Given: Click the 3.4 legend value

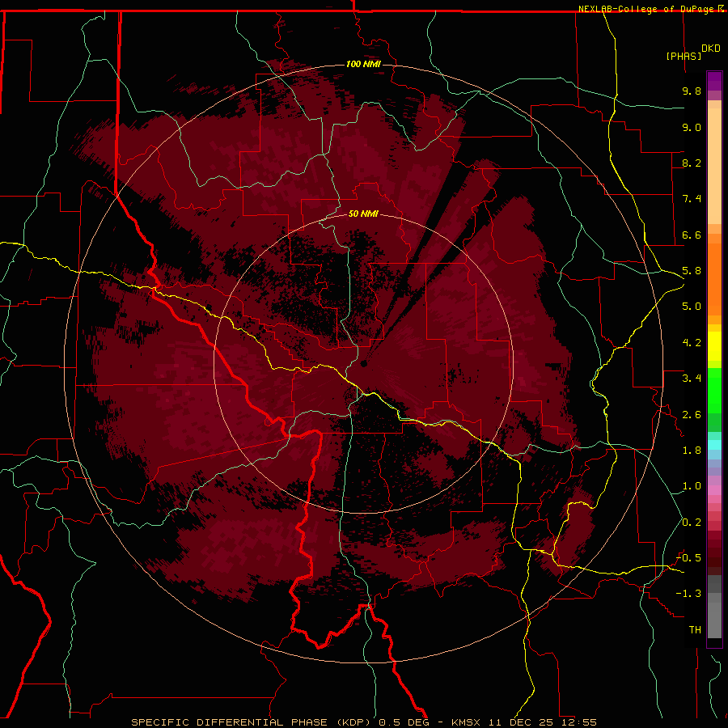Looking at the screenshot, I should 692,379.
